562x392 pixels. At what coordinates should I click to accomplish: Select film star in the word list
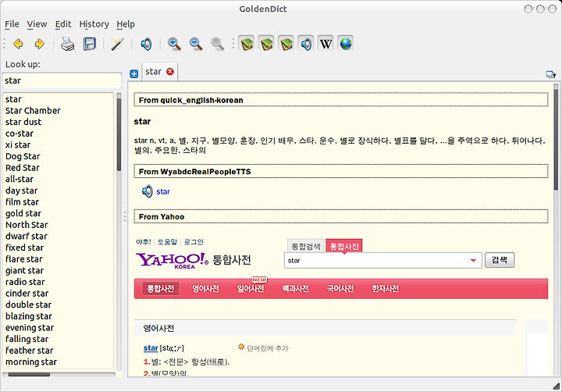point(22,202)
